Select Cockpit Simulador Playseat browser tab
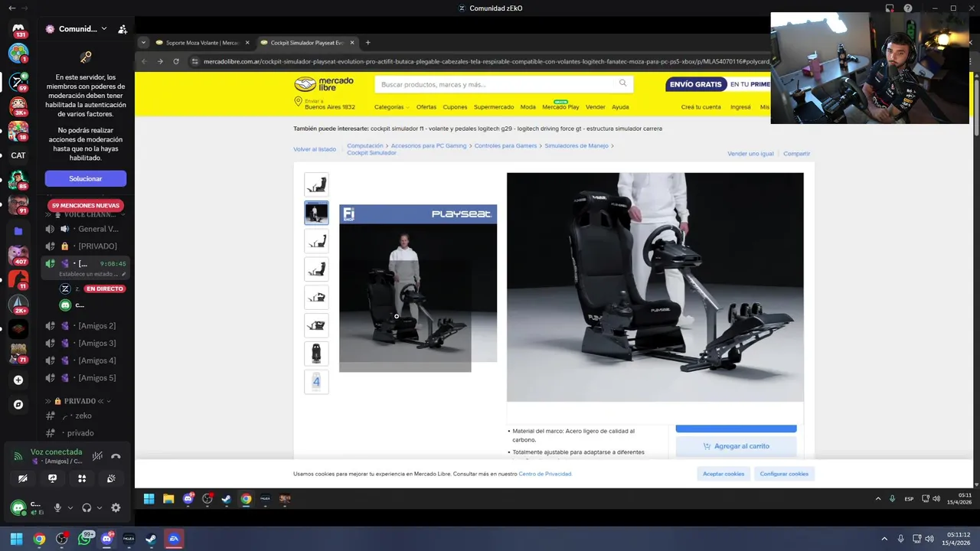This screenshot has width=980, height=551. [x=306, y=43]
